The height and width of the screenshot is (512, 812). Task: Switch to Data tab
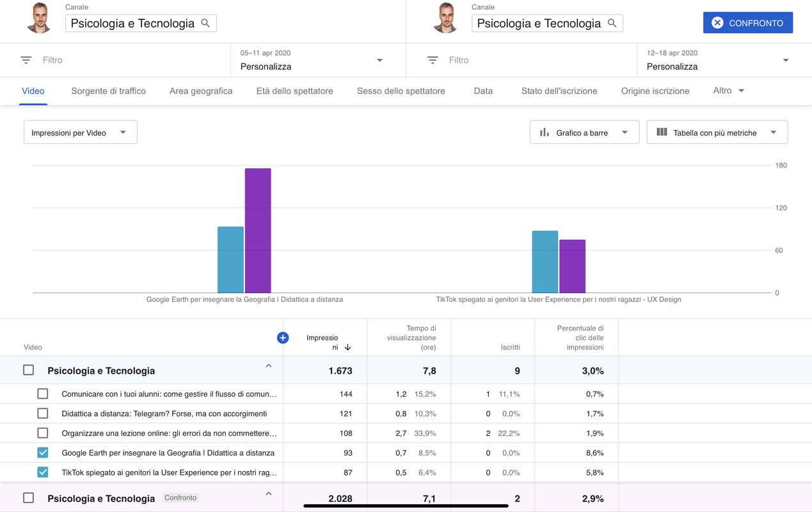483,91
